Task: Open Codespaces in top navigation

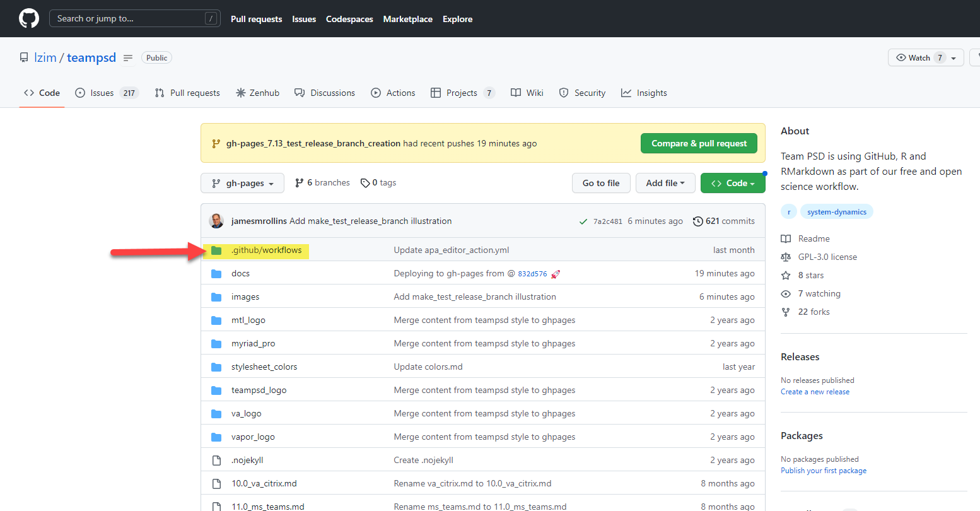Action: [x=349, y=19]
